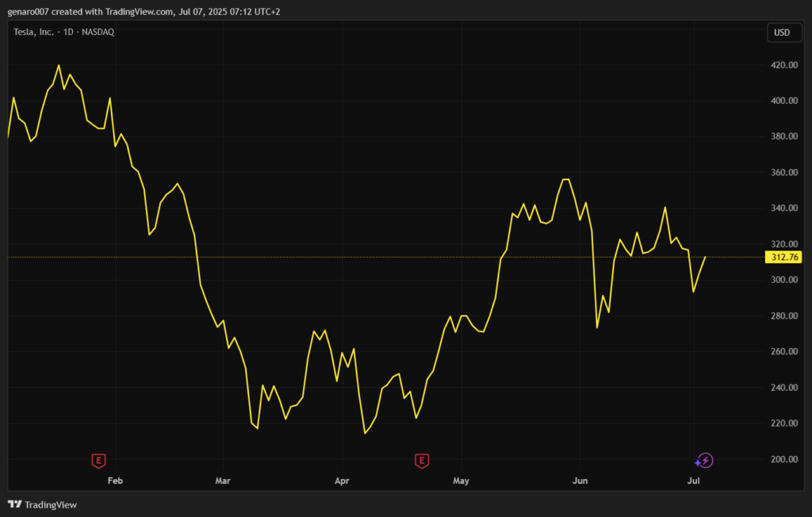Click the 400.00 price scale label
The width and height of the screenshot is (812, 517).
[x=783, y=101]
